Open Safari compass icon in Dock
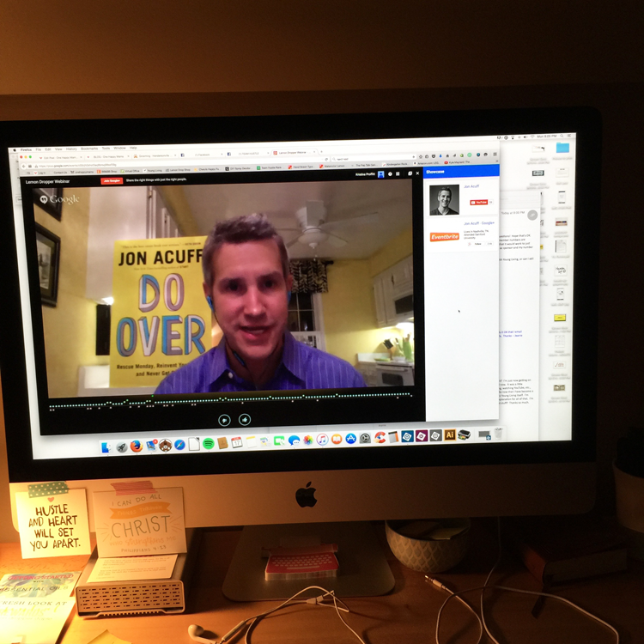 pyautogui.click(x=179, y=445)
